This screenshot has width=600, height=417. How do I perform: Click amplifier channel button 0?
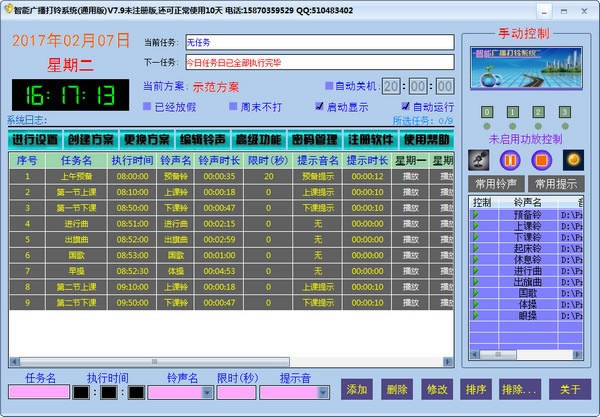coord(486,112)
